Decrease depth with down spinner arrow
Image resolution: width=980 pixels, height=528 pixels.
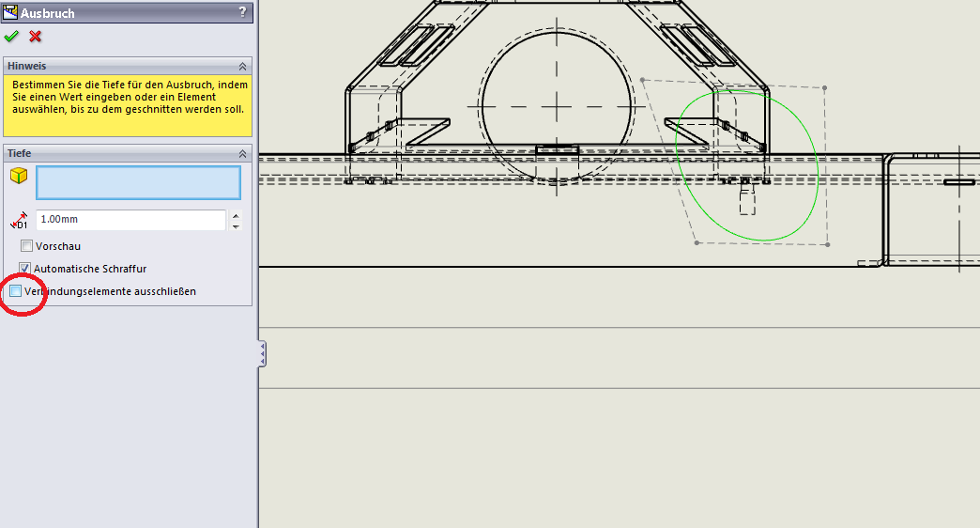point(236,225)
